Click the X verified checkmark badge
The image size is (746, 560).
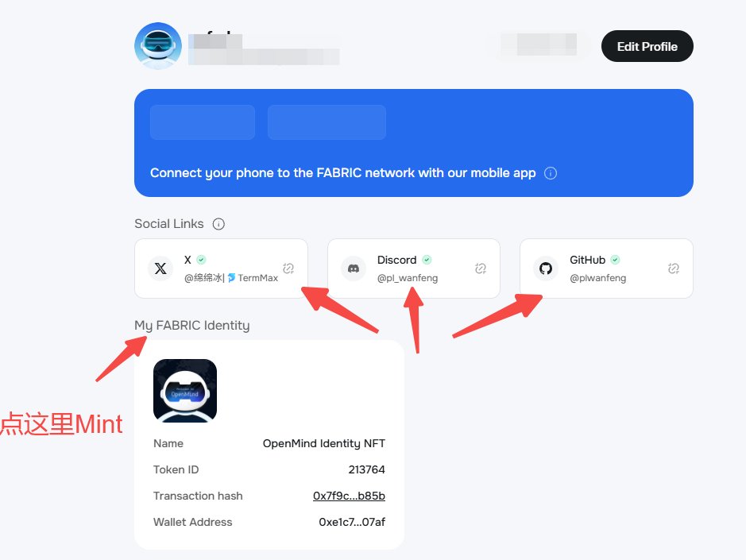coord(201,260)
